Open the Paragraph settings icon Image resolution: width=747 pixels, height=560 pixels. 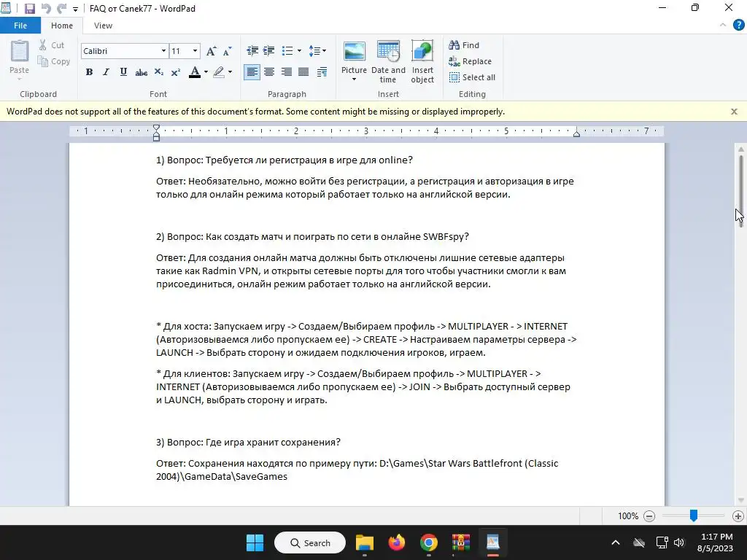coord(322,72)
